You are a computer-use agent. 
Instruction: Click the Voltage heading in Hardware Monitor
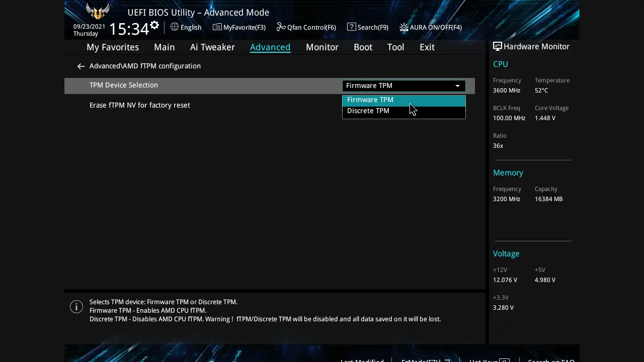coord(506,254)
